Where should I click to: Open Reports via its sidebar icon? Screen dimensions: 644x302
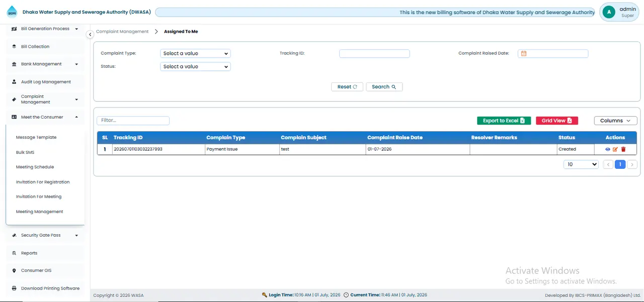pyautogui.click(x=14, y=253)
